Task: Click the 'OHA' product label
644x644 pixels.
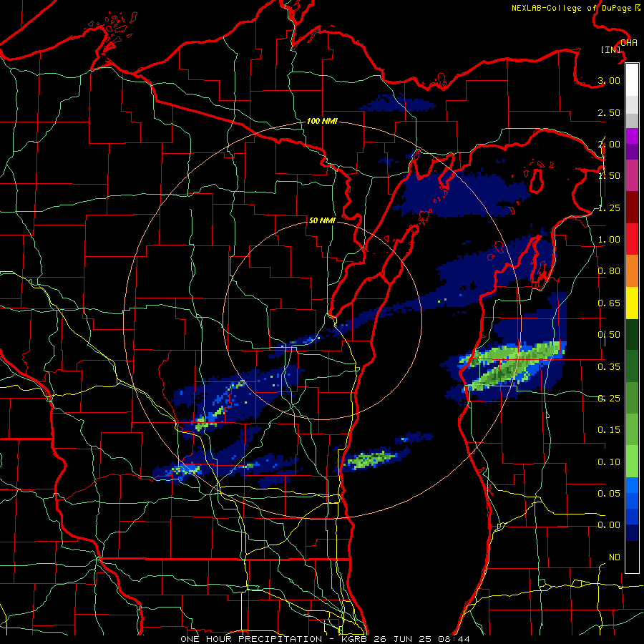Action: click(x=629, y=43)
